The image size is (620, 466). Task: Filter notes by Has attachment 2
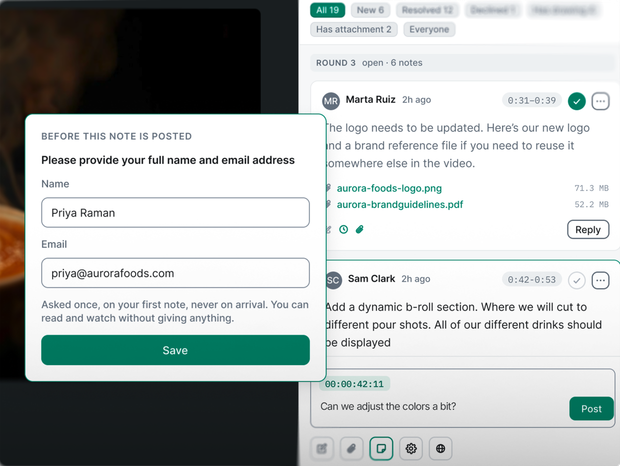tap(353, 29)
